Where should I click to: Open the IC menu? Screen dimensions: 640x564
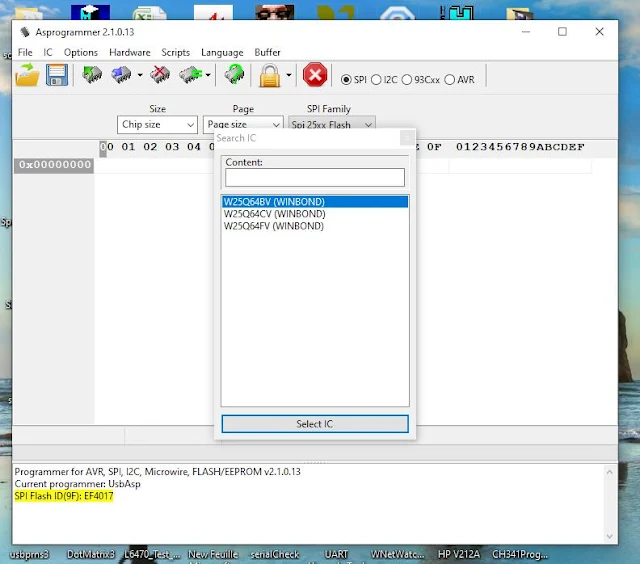tap(48, 53)
